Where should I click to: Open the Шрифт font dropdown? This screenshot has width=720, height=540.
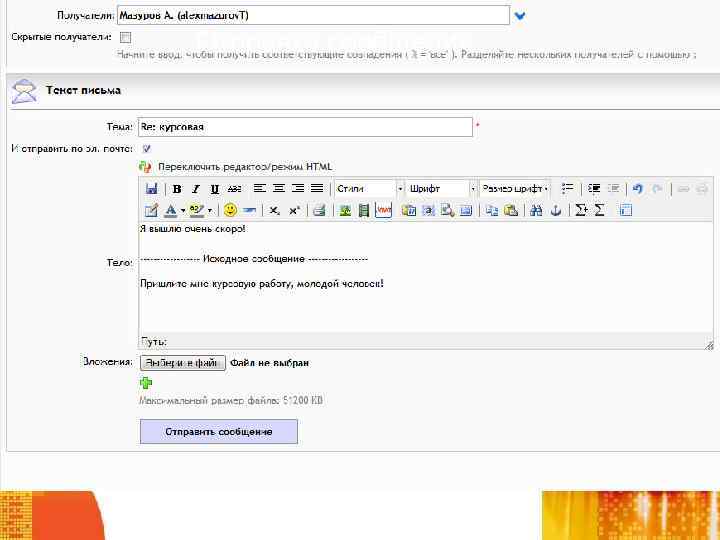click(442, 189)
